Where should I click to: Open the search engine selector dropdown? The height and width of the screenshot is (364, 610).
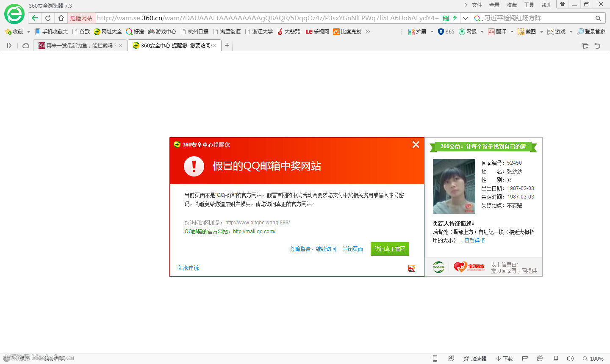pyautogui.click(x=478, y=18)
